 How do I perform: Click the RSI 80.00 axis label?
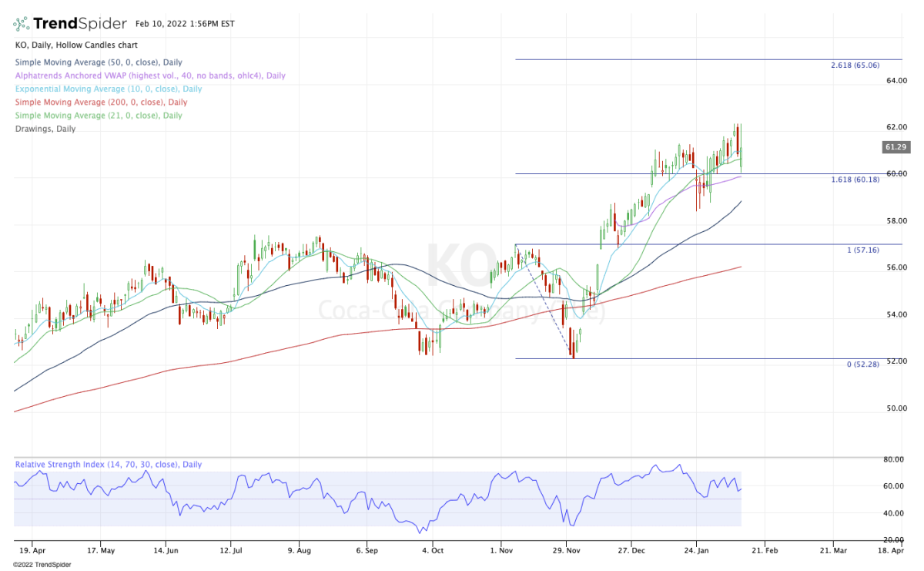point(893,459)
